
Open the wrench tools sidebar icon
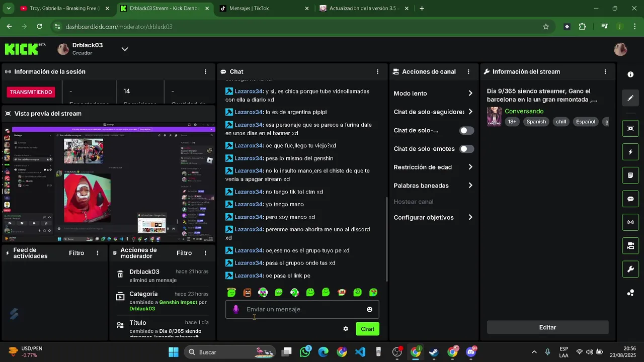(x=630, y=269)
